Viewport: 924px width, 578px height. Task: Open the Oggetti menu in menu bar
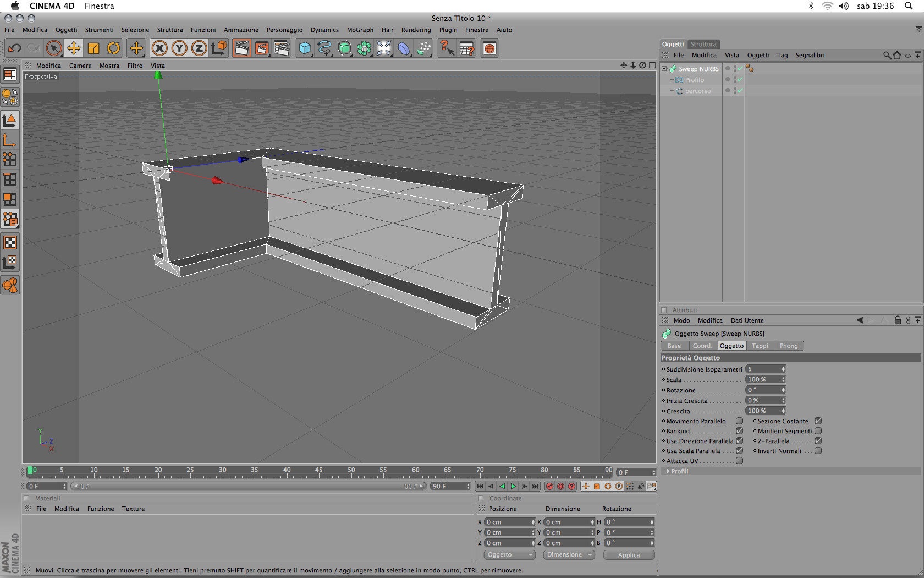(x=66, y=30)
